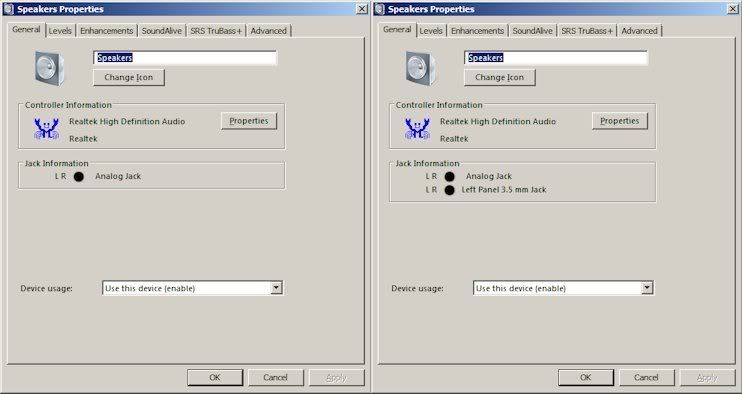Close the left Speakers Properties window
The height and width of the screenshot is (394, 742).
tap(362, 9)
